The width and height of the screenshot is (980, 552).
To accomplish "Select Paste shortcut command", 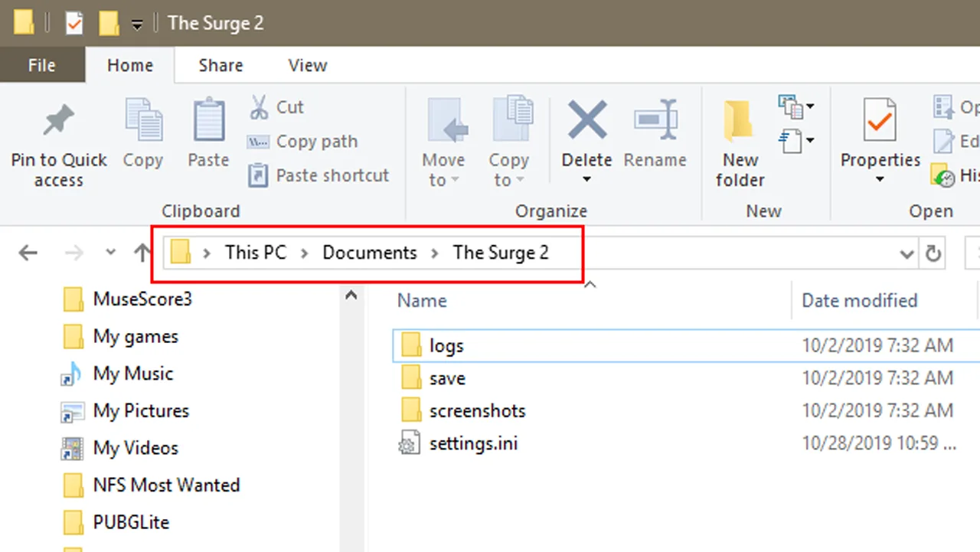I will click(318, 175).
